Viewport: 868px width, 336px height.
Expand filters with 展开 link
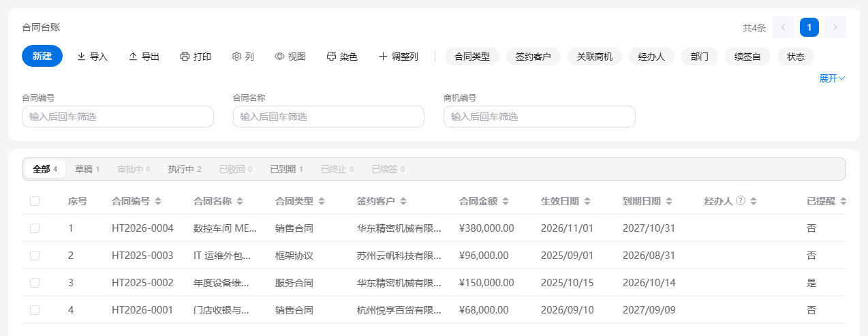832,78
